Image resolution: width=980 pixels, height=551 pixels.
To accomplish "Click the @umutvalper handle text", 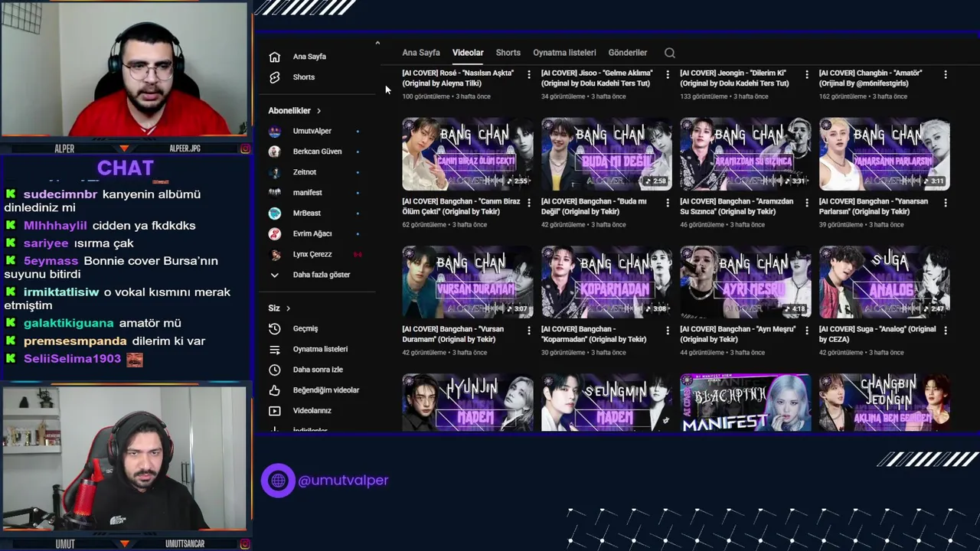I will 343,481.
